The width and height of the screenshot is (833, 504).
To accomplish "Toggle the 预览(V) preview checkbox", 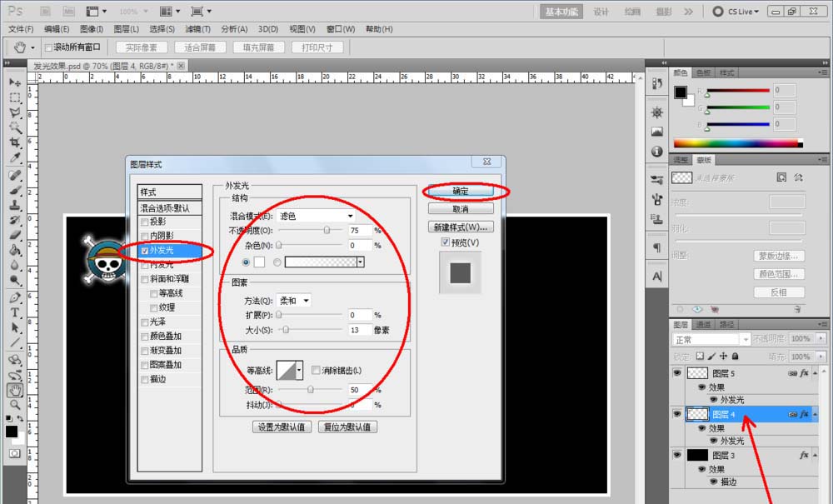I will tap(445, 242).
